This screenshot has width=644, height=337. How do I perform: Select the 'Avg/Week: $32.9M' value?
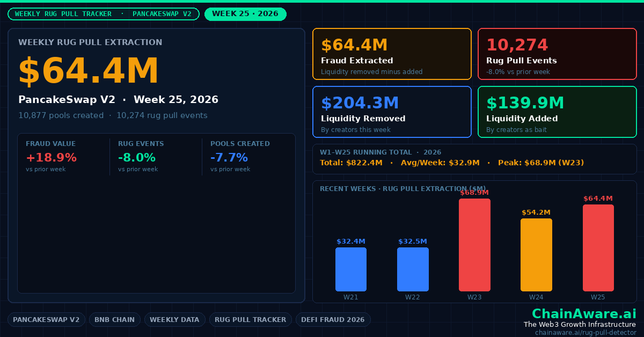coord(440,163)
